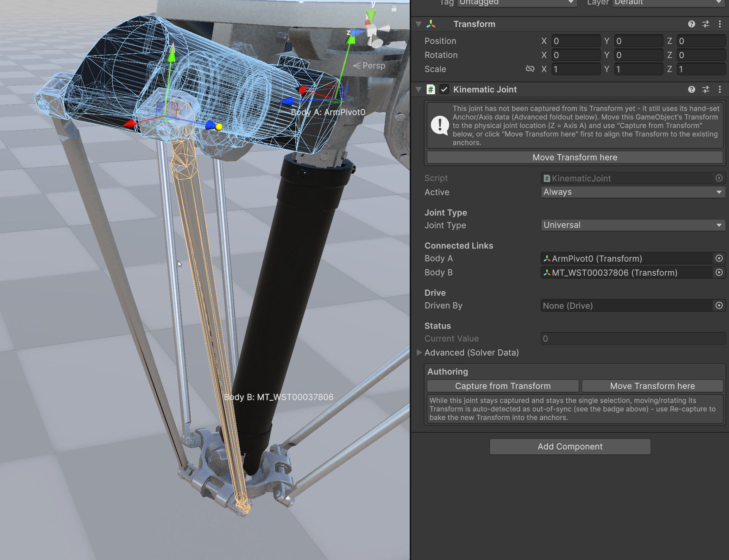Open the Joint Type Universal dropdown

(633, 225)
